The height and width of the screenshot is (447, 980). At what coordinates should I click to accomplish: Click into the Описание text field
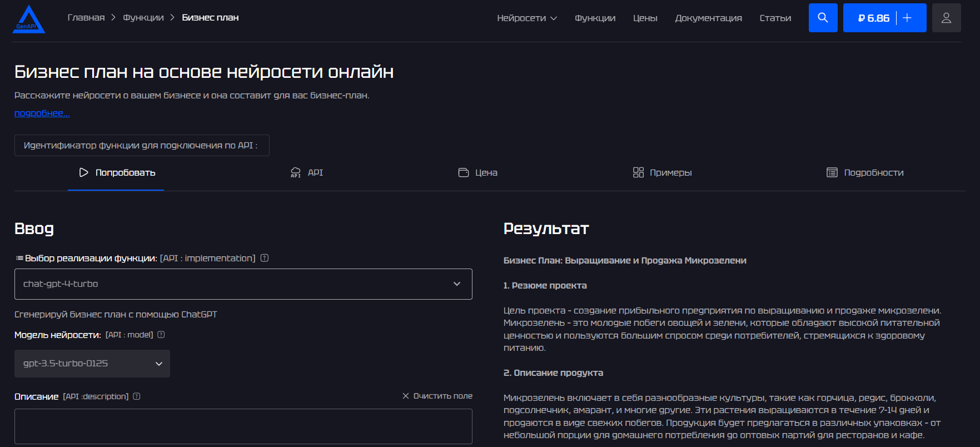tap(243, 426)
